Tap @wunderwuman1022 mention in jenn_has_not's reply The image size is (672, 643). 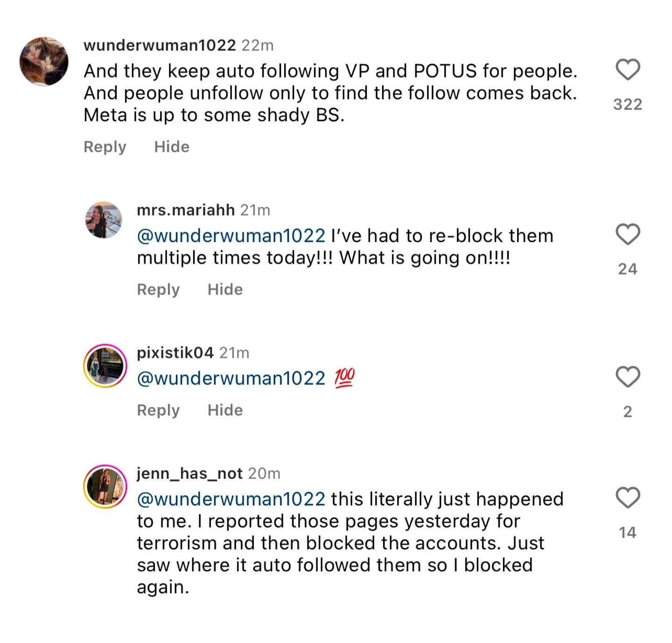(231, 499)
